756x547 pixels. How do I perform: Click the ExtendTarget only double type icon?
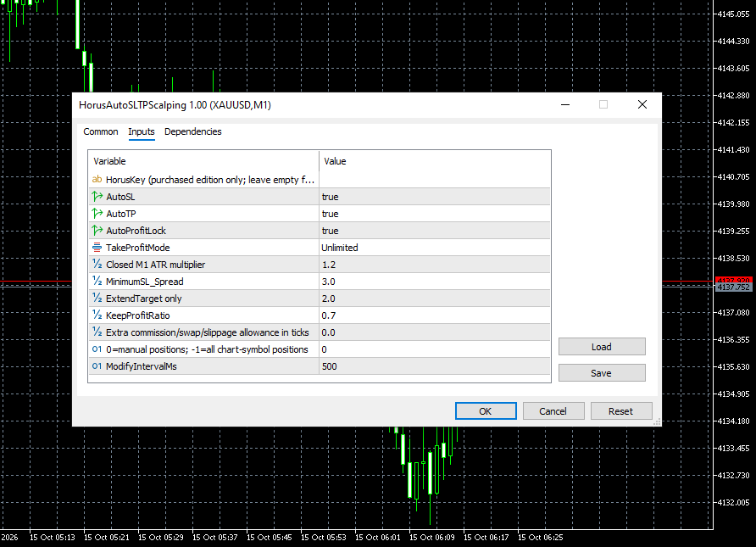97,298
